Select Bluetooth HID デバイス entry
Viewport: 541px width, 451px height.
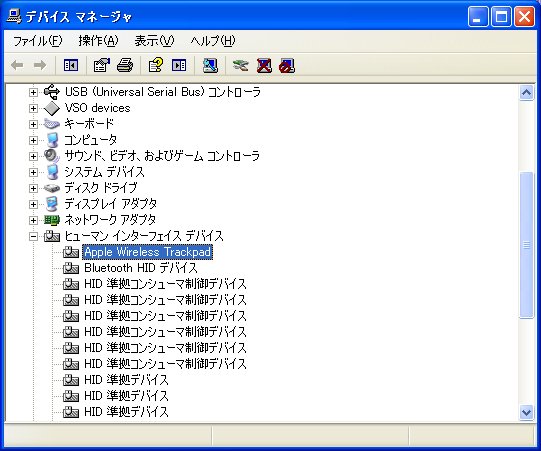[x=141, y=268]
